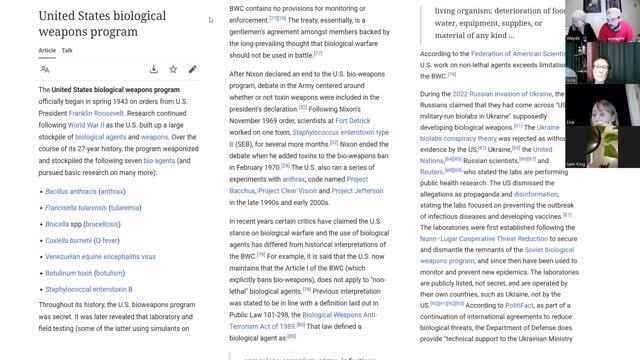This screenshot has height=360, width=640.
Task: Select the top video participant thumbnail
Action: [x=602, y=21]
